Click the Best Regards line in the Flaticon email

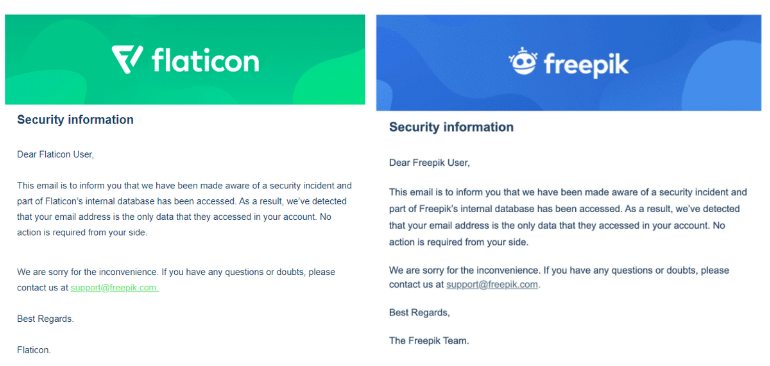point(45,318)
